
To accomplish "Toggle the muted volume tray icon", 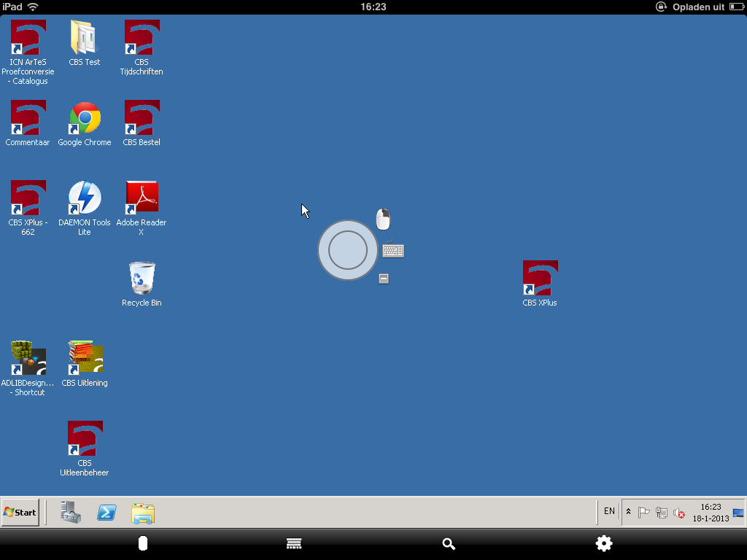I will (679, 513).
